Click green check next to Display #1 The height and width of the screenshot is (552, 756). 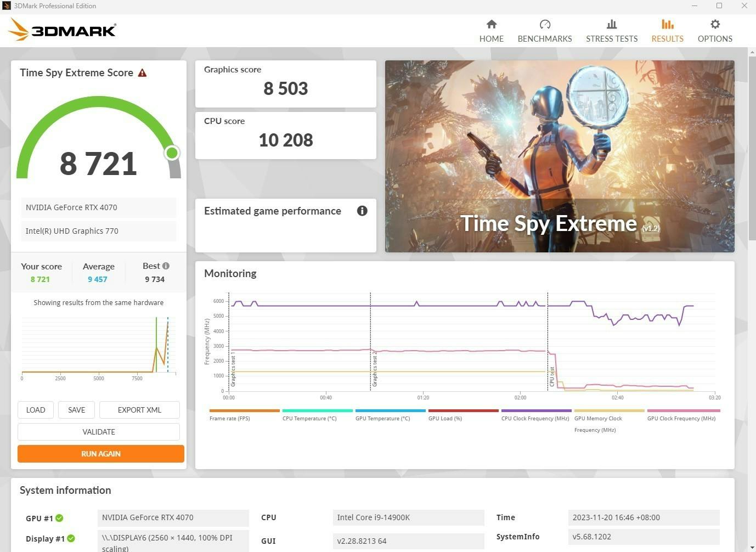point(71,538)
